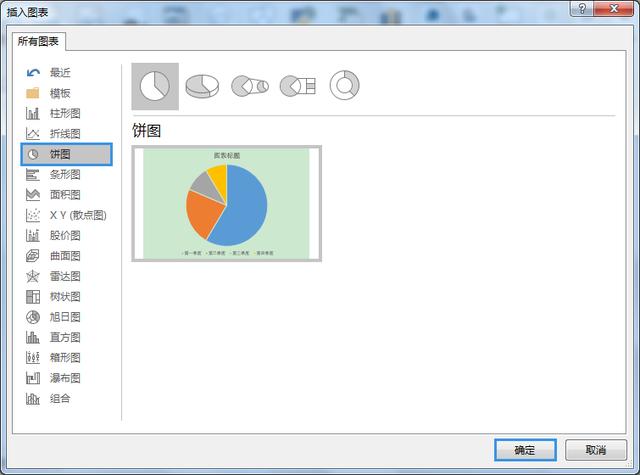
Task: Open help with the question mark button
Action: click(x=582, y=8)
